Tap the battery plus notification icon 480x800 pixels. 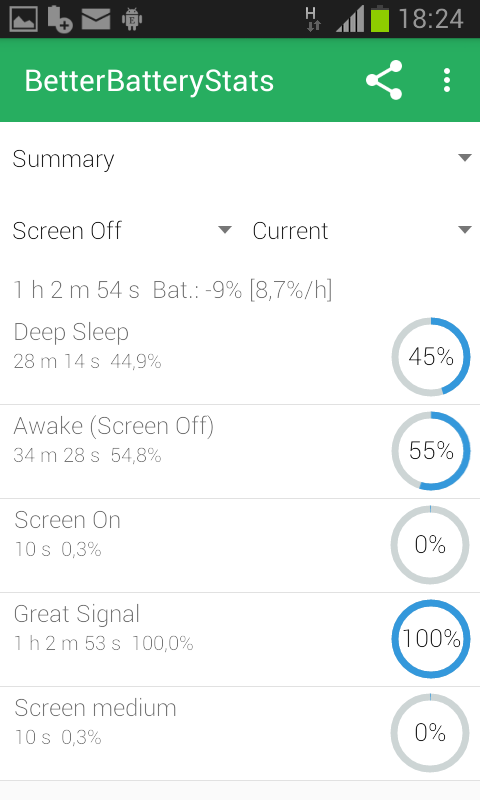[60, 19]
